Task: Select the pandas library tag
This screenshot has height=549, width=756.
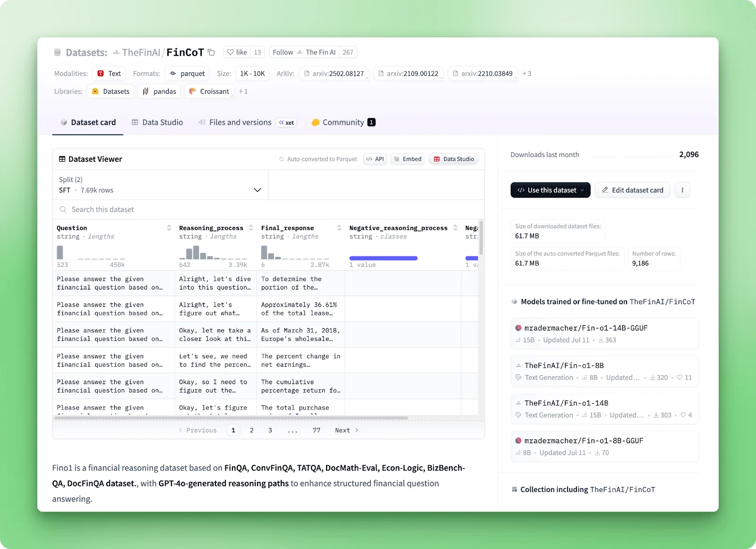Action: point(159,91)
